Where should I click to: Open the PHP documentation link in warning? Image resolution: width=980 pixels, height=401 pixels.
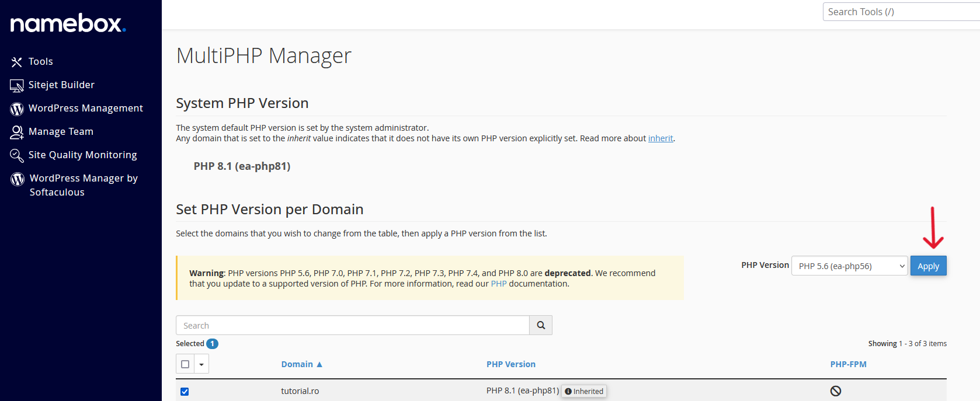pyautogui.click(x=499, y=284)
